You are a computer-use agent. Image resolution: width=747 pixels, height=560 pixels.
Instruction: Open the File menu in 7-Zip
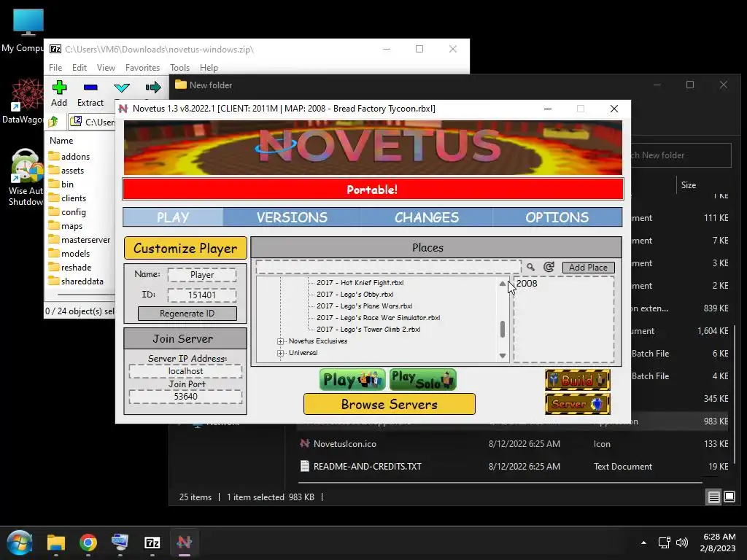tap(55, 68)
